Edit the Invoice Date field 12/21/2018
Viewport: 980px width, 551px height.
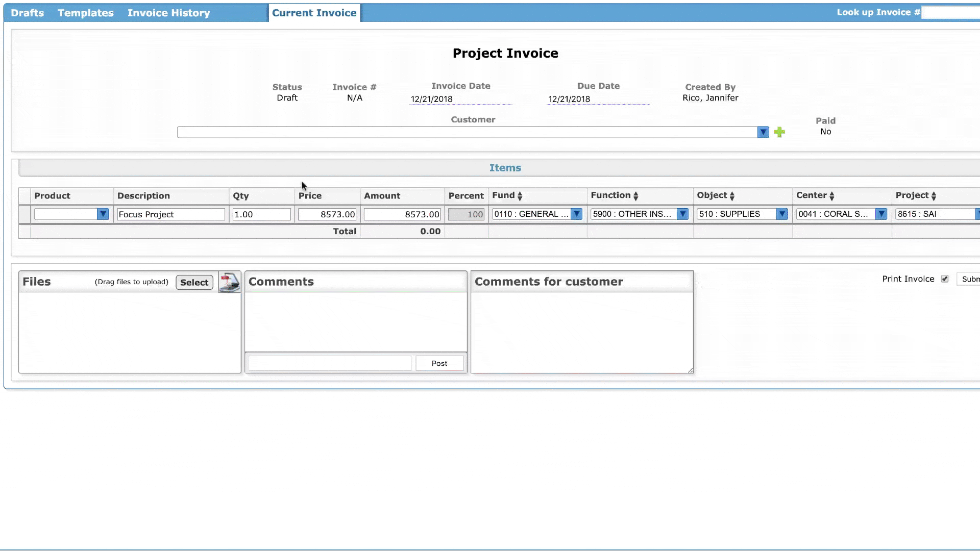click(461, 99)
